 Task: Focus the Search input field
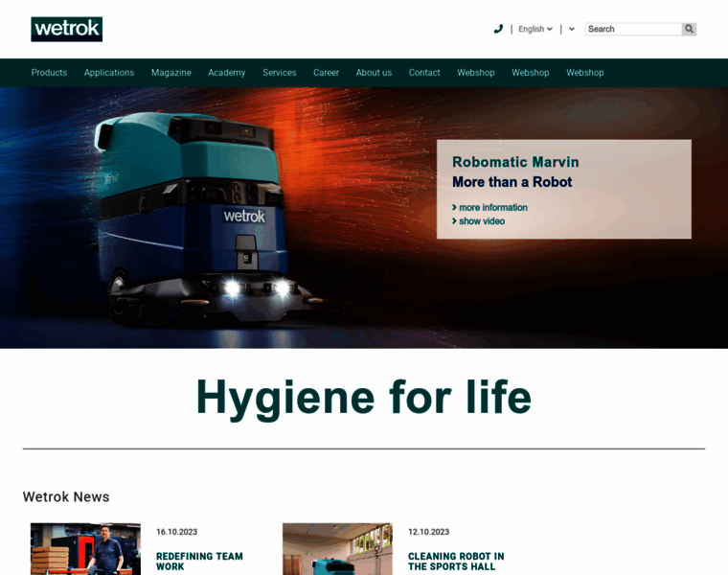tap(633, 29)
